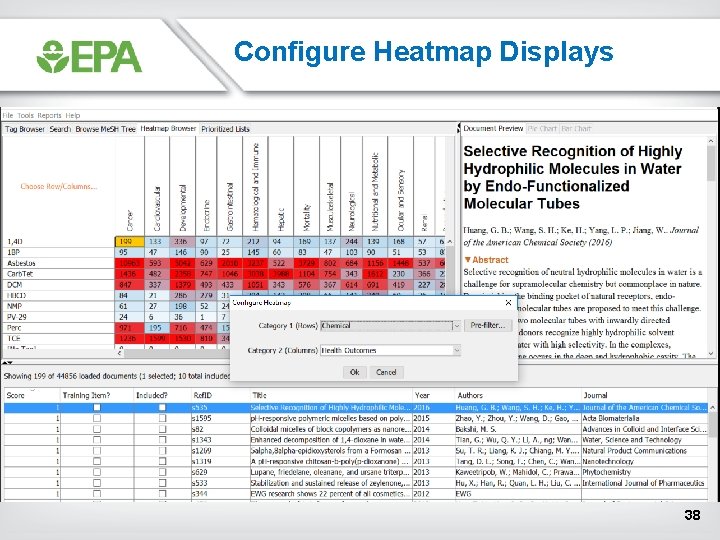Switch to the Heatmap Browser tab
Image resolution: width=720 pixels, height=540 pixels.
click(x=168, y=129)
